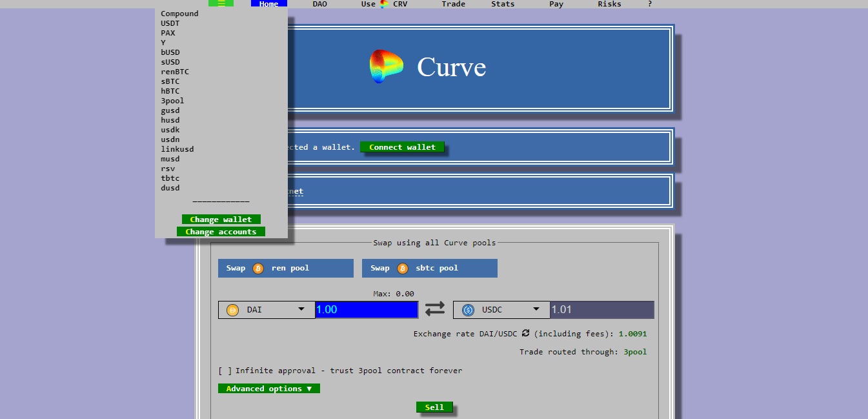Refresh the DAI/USDC exchange rate icon
This screenshot has height=419, width=868.
coord(525,333)
